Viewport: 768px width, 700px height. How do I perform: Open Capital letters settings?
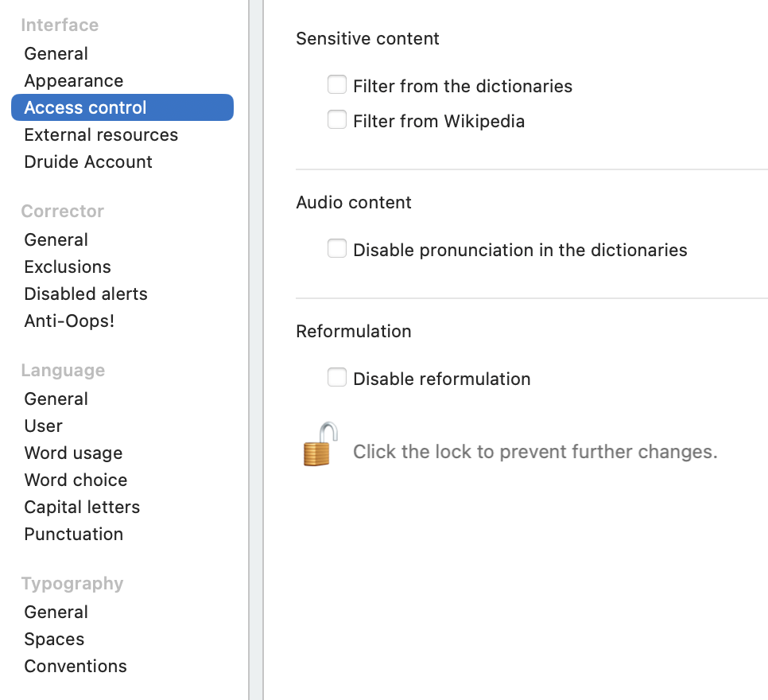pos(82,507)
